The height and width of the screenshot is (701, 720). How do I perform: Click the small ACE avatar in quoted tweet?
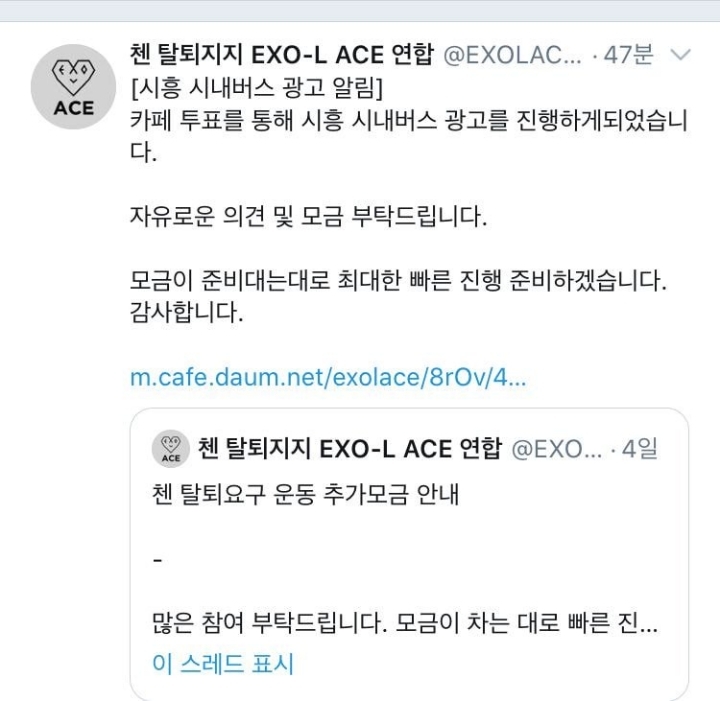[x=171, y=449]
